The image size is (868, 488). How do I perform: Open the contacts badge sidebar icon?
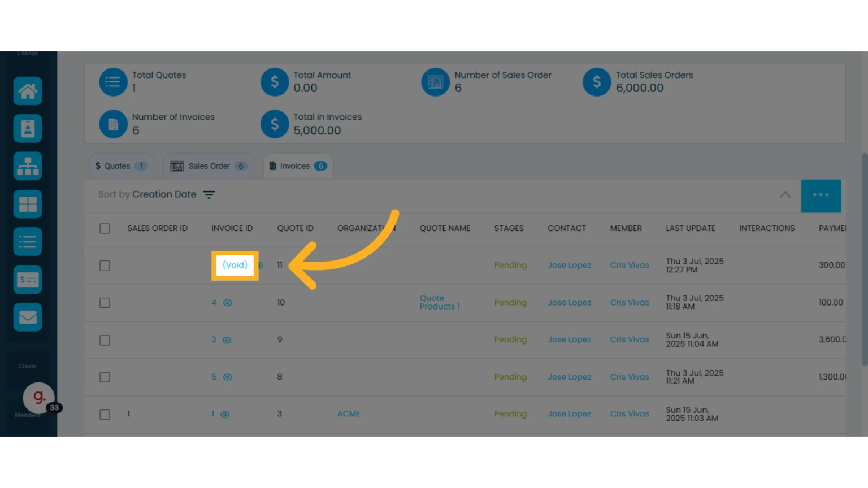tap(28, 129)
